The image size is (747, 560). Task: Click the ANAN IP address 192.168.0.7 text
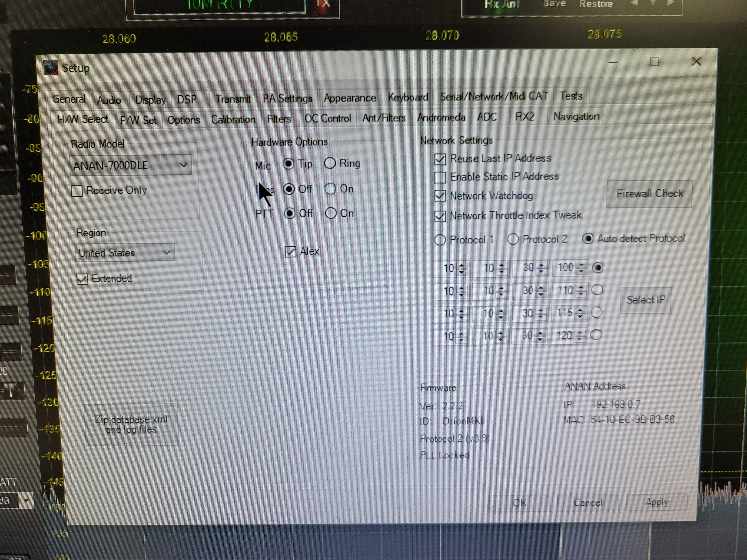pyautogui.click(x=616, y=404)
